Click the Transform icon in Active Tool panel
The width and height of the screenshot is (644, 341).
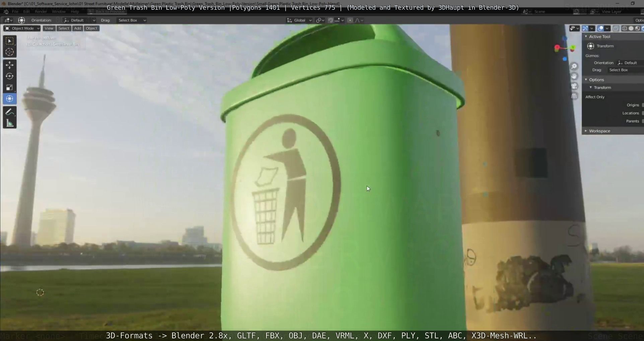pos(591,46)
